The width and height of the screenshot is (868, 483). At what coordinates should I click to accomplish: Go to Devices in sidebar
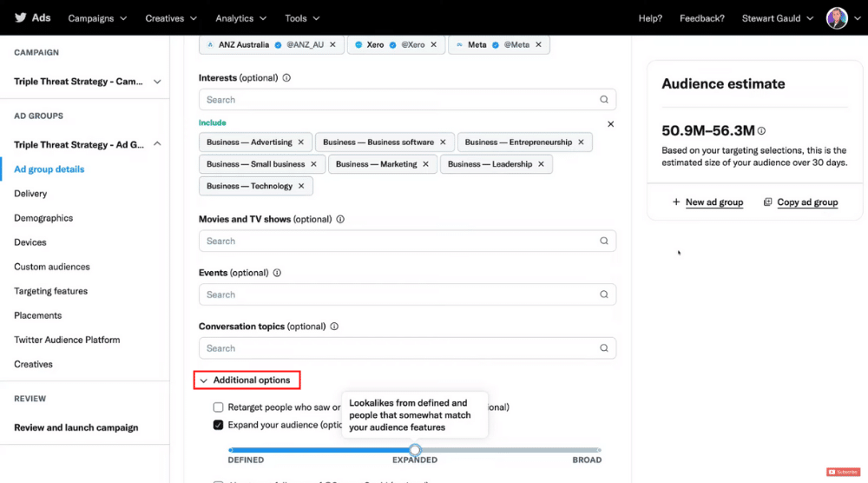pos(30,242)
